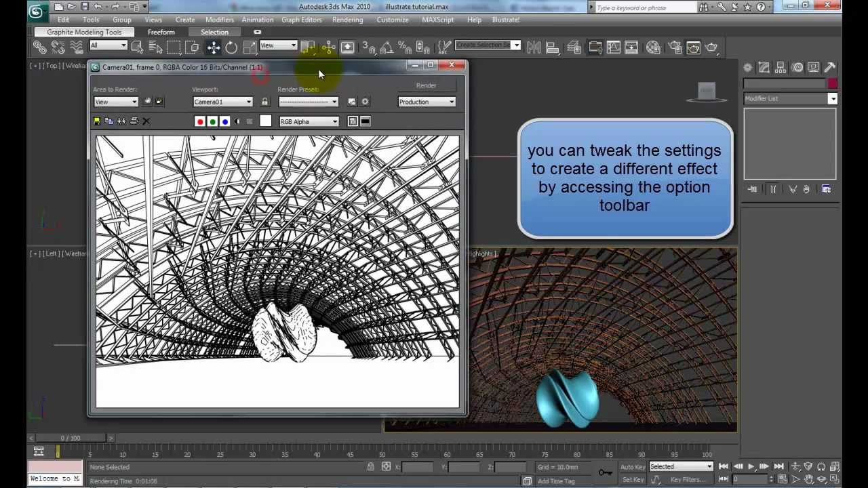Toggle the Window/Crossing selection mode
Image resolution: width=868 pixels, height=488 pixels.
pos(192,47)
